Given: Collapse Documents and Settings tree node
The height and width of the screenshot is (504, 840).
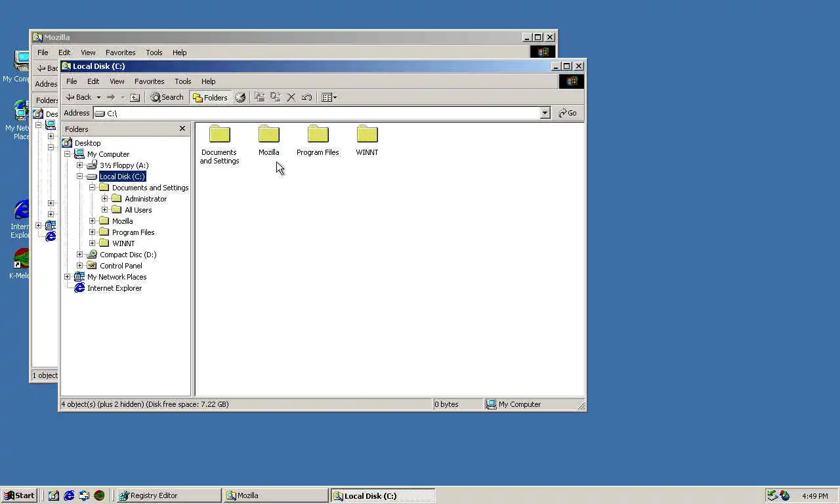Looking at the screenshot, I should point(92,188).
